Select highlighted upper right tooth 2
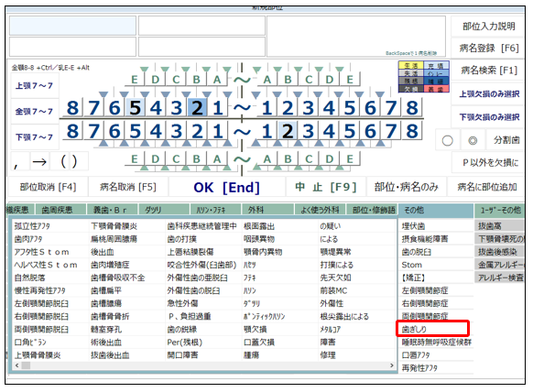This screenshot has height=392, width=533. pos(197,108)
